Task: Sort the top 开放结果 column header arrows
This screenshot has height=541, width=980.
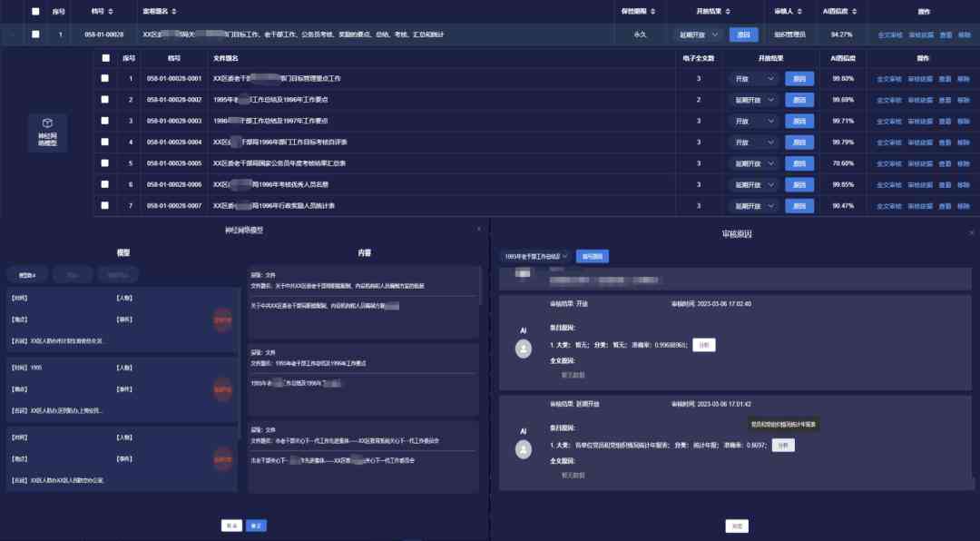Action: [x=728, y=11]
